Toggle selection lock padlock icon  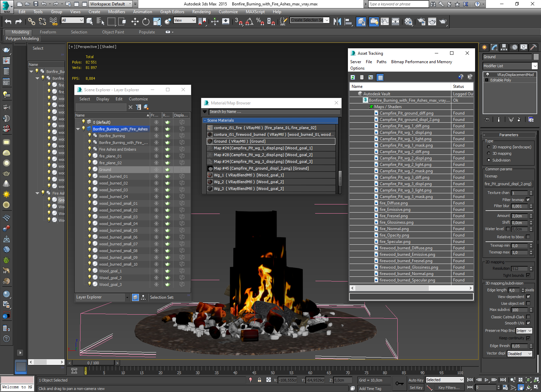[259, 380]
